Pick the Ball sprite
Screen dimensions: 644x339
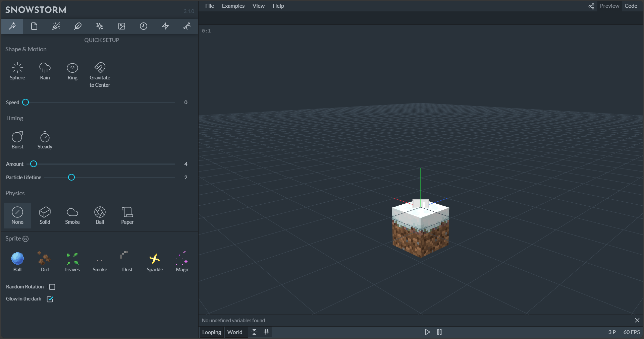pyautogui.click(x=17, y=262)
